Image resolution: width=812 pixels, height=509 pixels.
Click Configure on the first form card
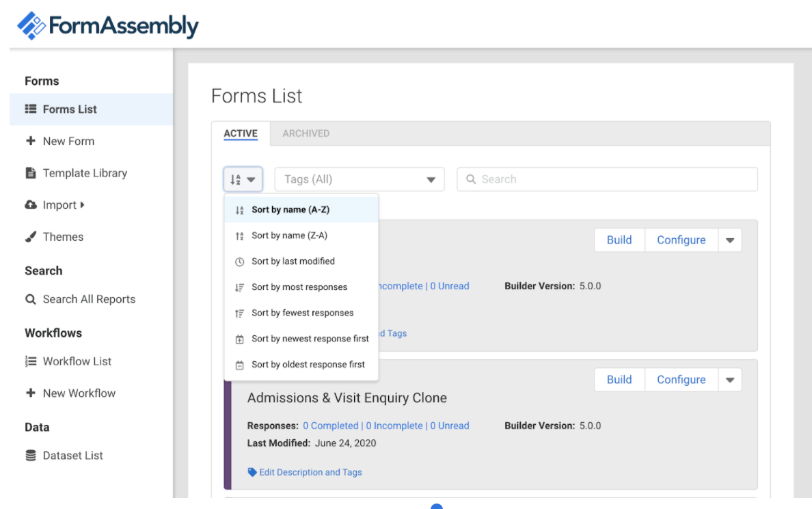681,240
